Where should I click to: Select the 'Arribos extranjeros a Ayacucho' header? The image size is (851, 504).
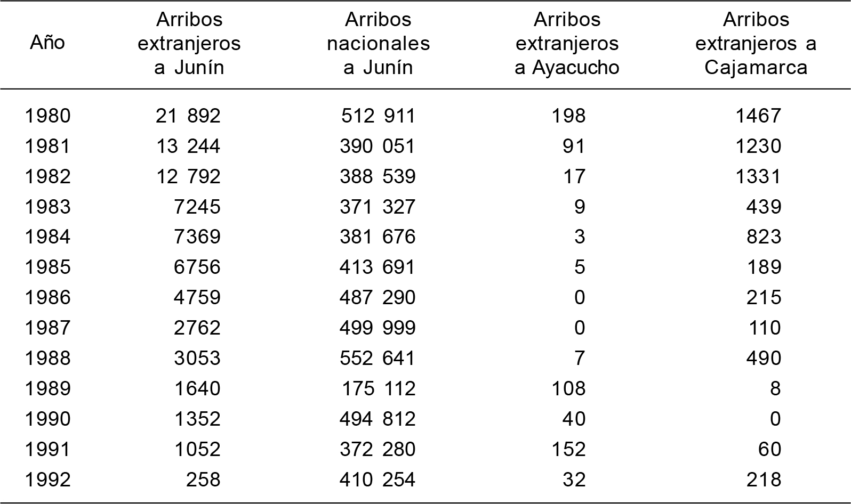pos(567,43)
